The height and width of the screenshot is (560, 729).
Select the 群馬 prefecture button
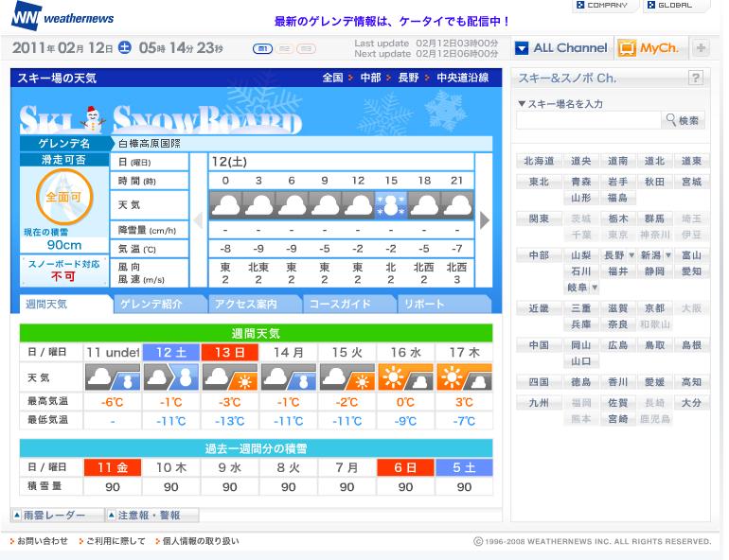pyautogui.click(x=654, y=219)
